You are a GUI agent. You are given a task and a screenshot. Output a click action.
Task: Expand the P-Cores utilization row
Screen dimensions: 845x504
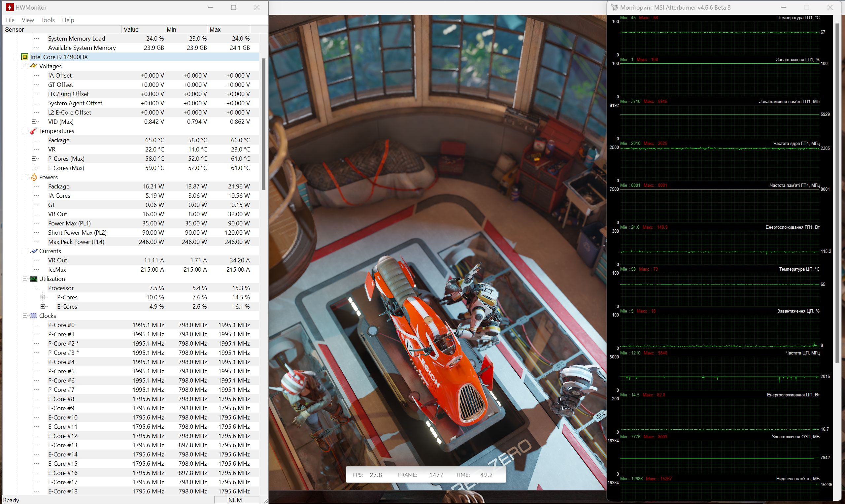[x=43, y=297]
